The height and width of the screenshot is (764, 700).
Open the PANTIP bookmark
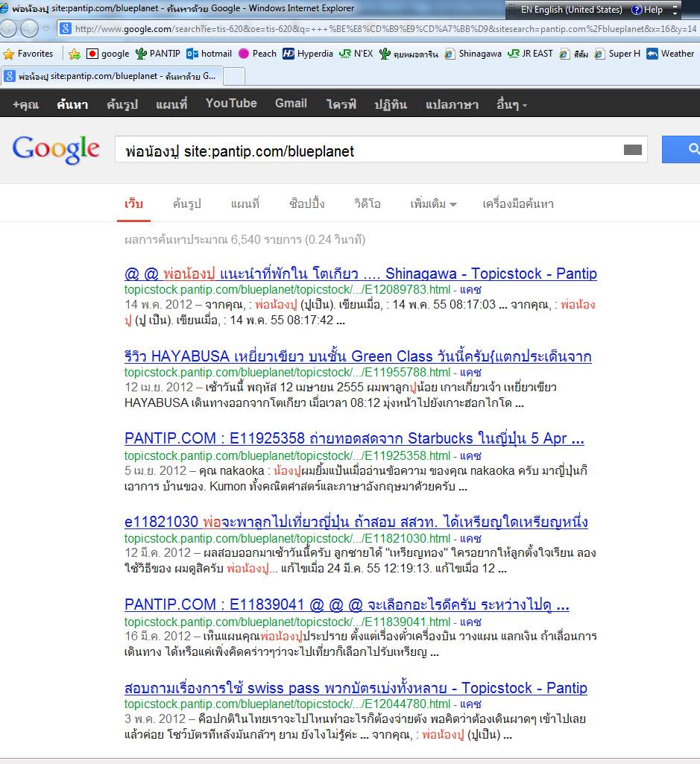[x=157, y=54]
